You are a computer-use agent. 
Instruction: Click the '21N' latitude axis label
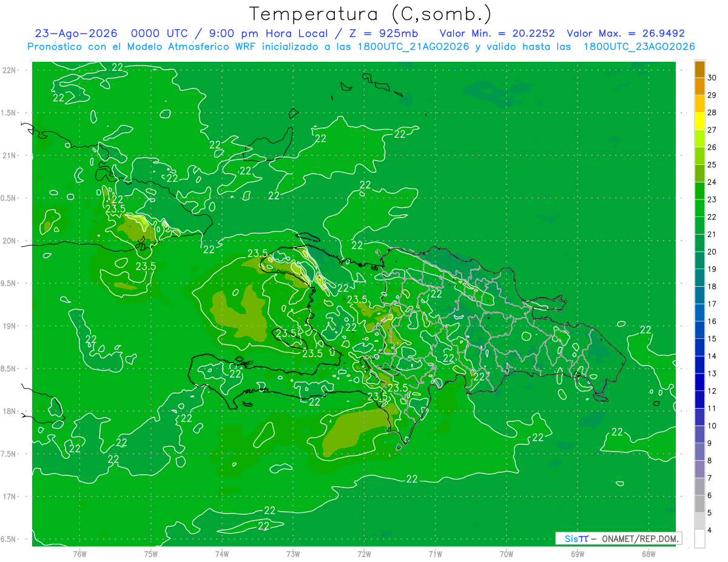[10, 155]
